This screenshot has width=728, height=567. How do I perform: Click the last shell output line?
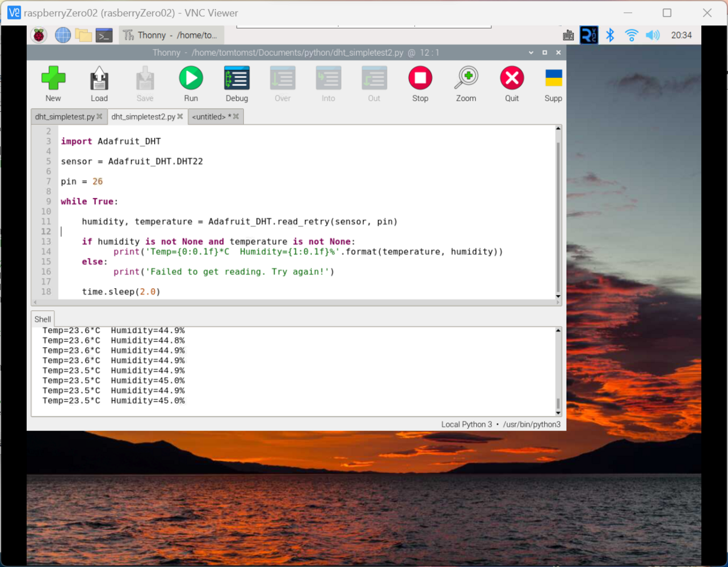click(x=113, y=401)
